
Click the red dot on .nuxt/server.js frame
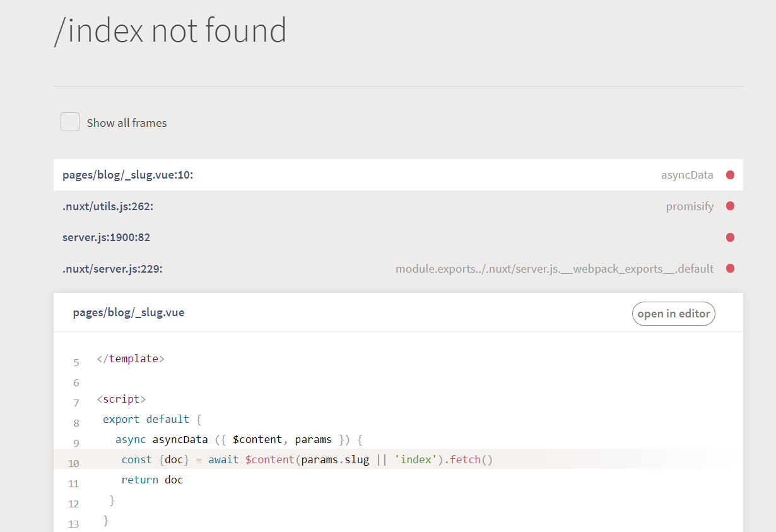(730, 268)
